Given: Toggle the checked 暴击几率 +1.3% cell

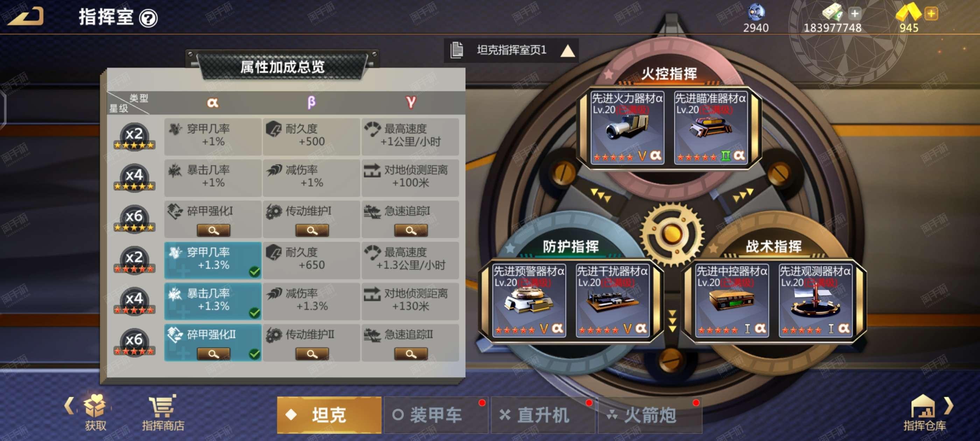Looking at the screenshot, I should point(213,301).
